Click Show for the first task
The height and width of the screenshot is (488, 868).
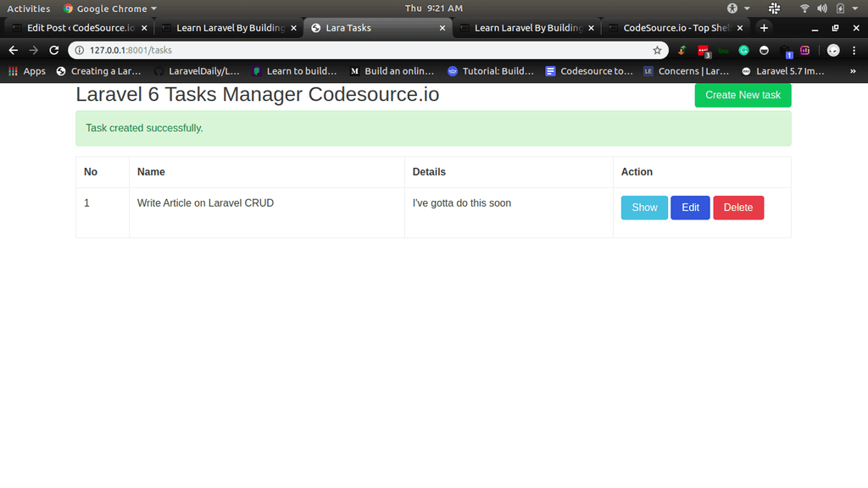pos(644,208)
